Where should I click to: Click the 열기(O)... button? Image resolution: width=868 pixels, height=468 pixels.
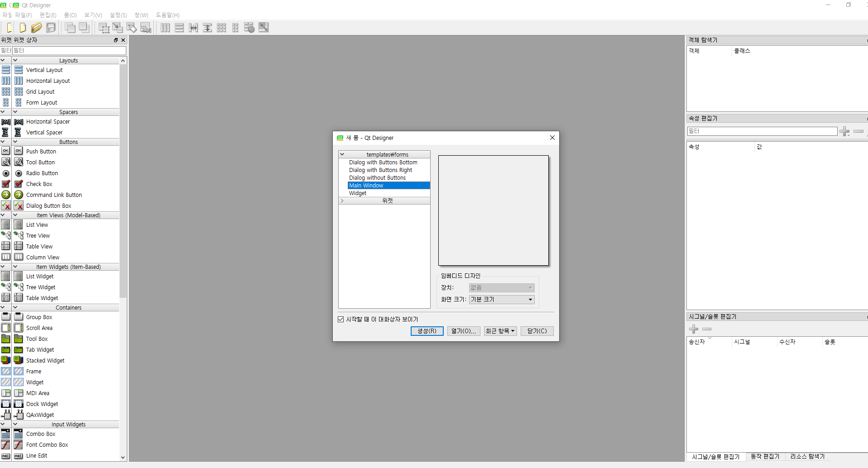(x=464, y=331)
